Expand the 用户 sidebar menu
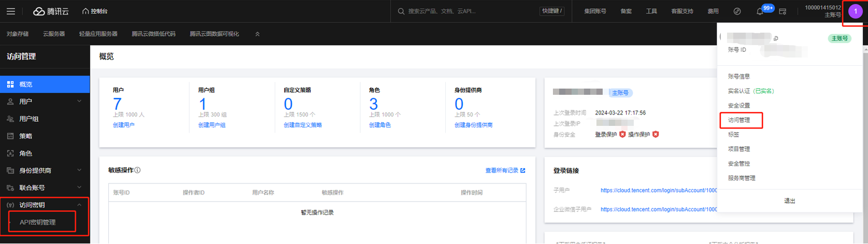This screenshot has height=244, width=868. point(79,102)
